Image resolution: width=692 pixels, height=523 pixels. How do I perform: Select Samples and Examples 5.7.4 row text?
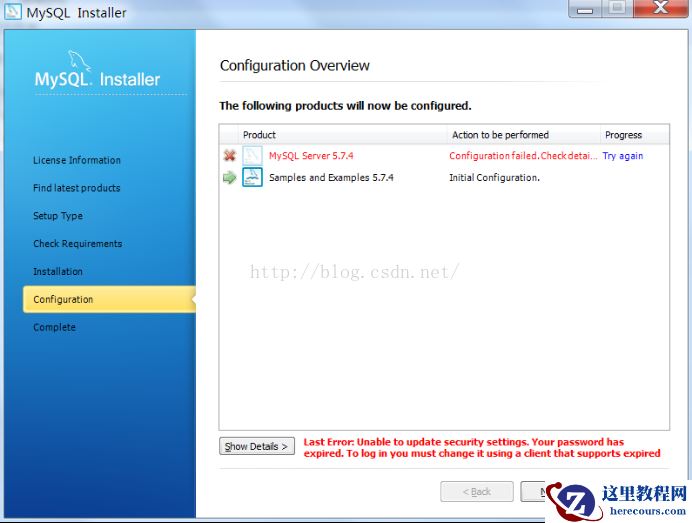click(331, 178)
